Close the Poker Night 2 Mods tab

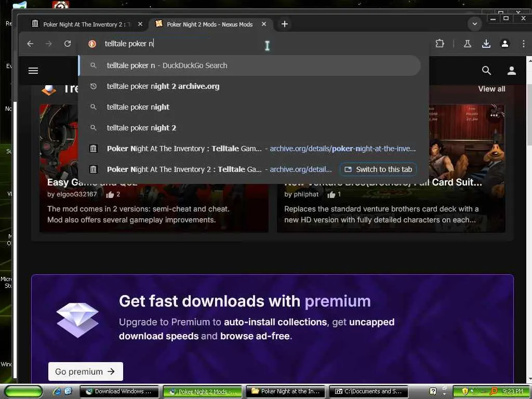(x=264, y=24)
